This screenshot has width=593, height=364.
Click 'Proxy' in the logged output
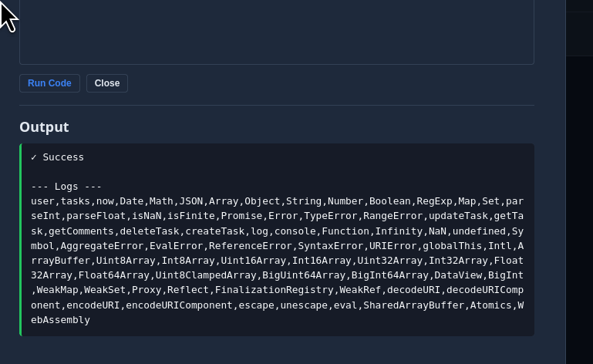(147, 290)
